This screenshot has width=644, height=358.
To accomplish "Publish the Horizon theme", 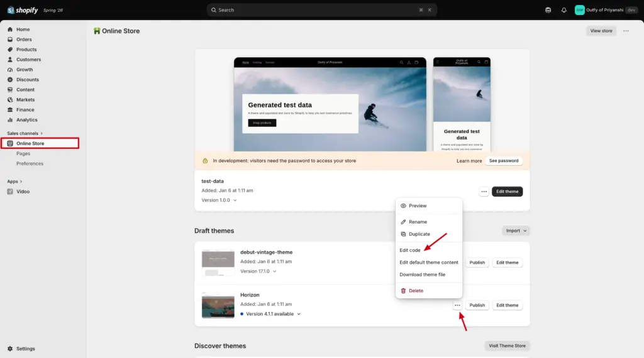I will tap(477, 305).
